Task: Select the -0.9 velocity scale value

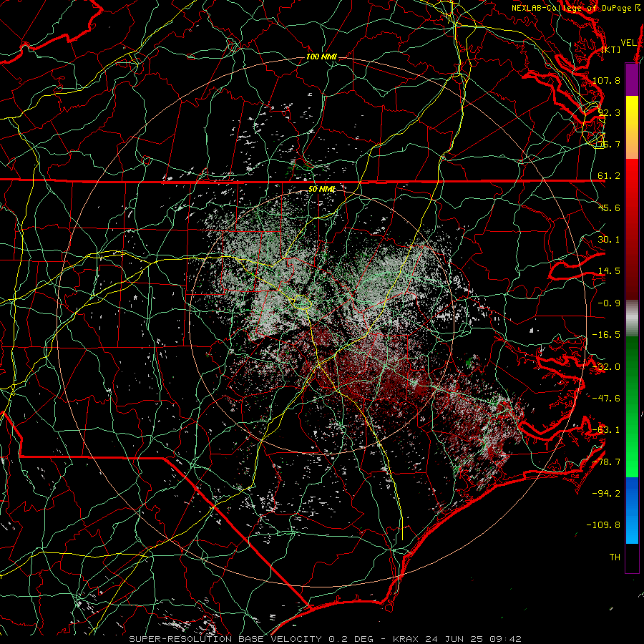Action: click(609, 303)
